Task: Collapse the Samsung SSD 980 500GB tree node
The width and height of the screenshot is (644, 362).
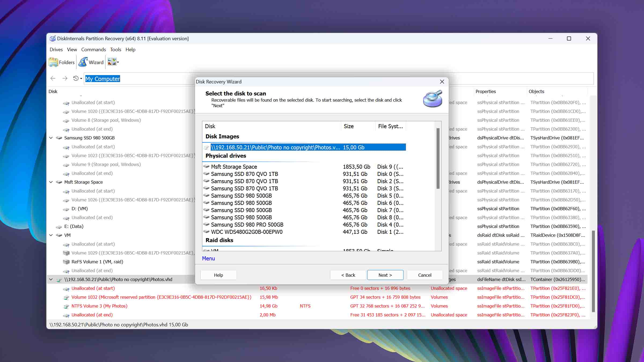Action: click(51, 138)
